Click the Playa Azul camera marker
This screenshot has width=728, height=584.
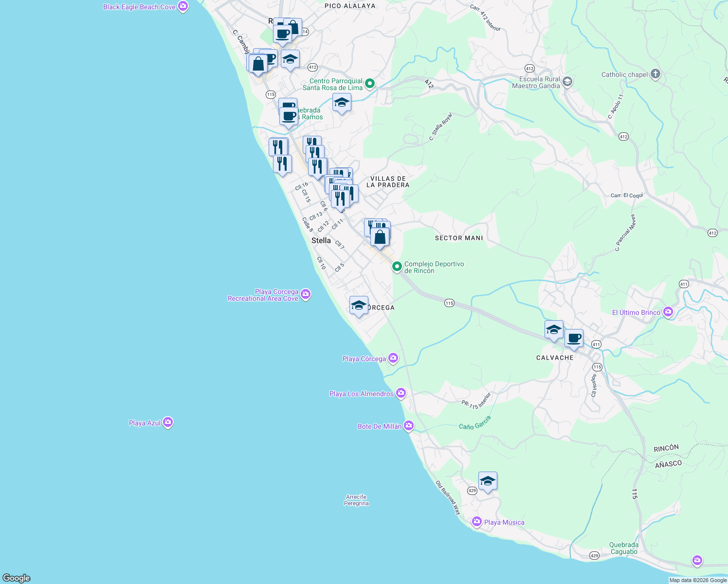click(167, 422)
